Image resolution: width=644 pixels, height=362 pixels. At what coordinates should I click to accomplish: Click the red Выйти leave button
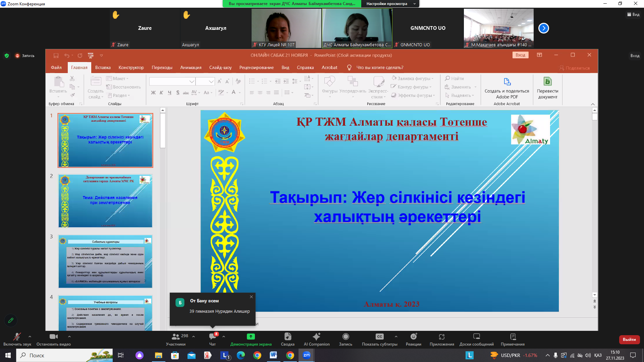point(629,340)
